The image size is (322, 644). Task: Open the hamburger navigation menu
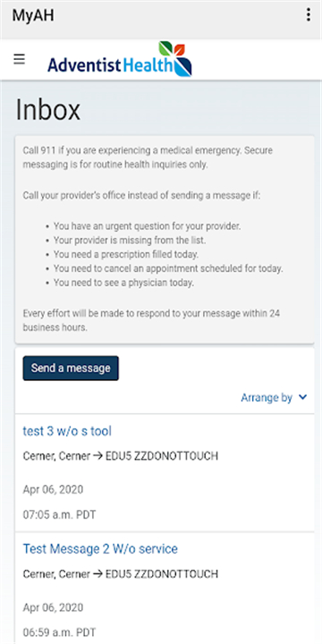(x=20, y=60)
